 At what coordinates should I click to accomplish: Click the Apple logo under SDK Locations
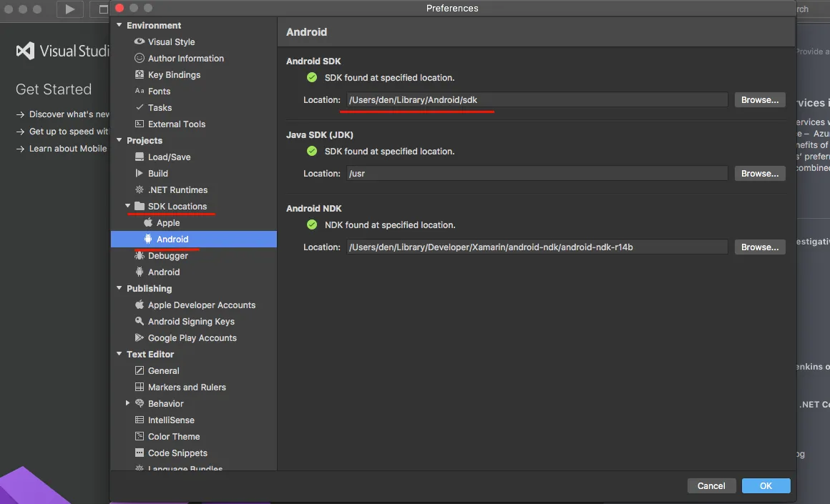(148, 223)
